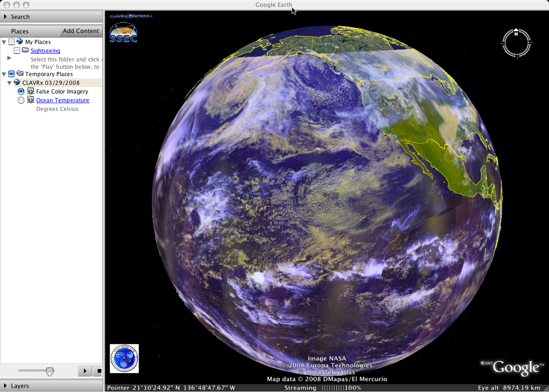549x392 pixels.
Task: Expand the Search panel
Action: click(x=5, y=17)
